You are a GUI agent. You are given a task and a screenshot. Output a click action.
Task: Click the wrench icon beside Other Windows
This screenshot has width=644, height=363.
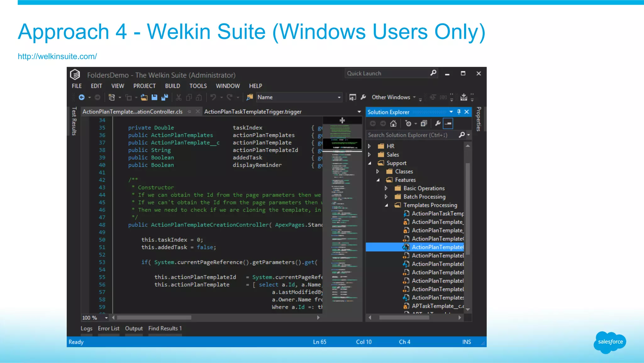click(x=363, y=97)
